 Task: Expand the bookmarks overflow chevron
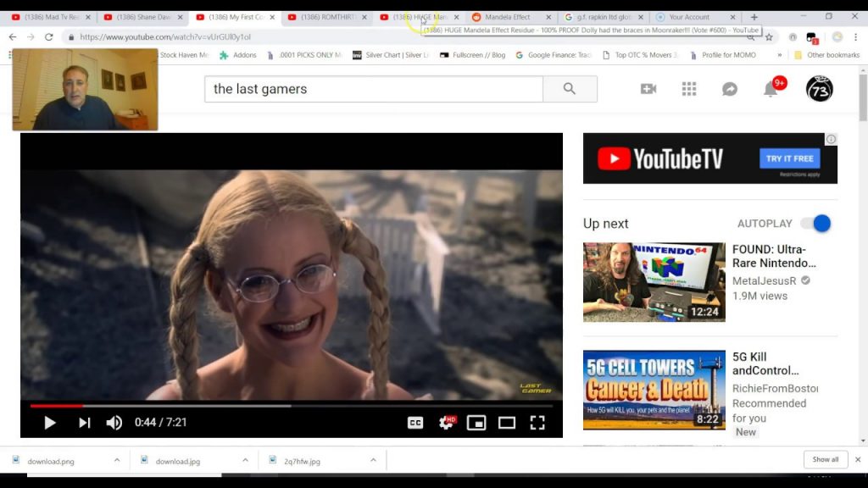(780, 55)
